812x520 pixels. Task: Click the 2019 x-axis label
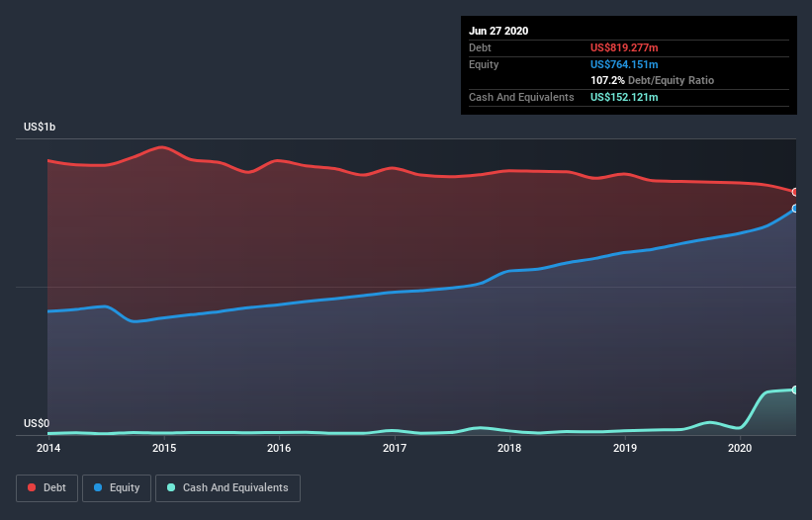(x=624, y=448)
